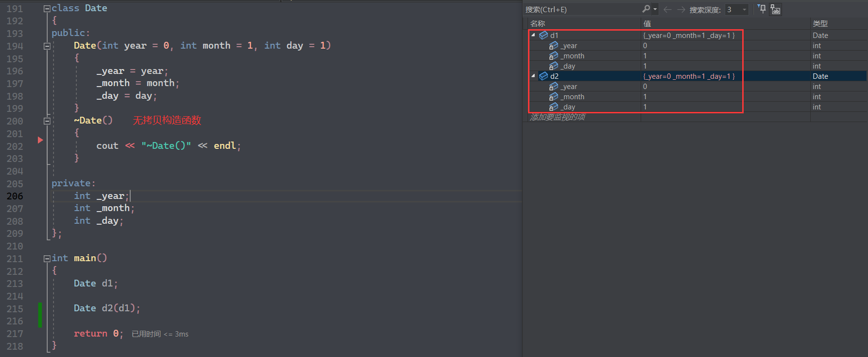The image size is (868, 357).
Task: Click the _day field icon under d1
Action: [554, 66]
